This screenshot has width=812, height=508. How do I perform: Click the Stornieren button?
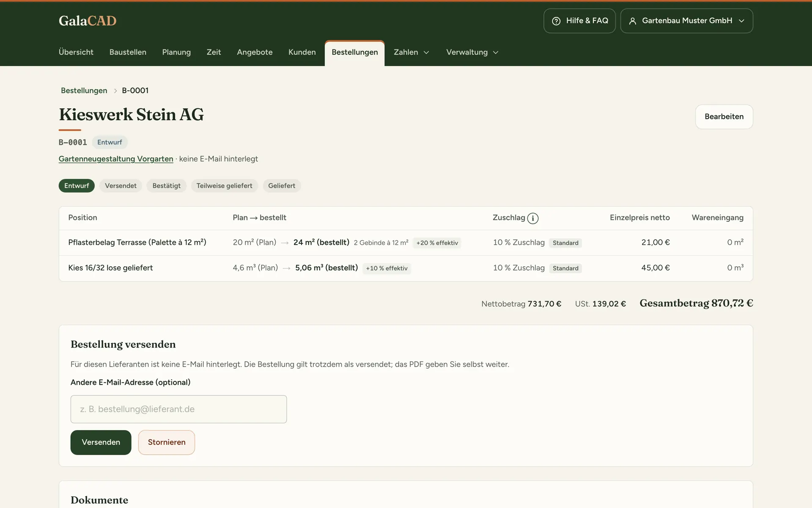point(167,442)
